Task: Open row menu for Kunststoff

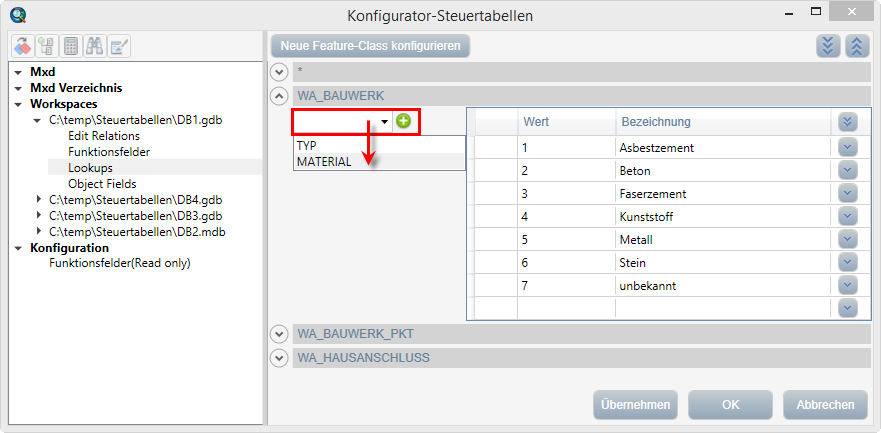Action: coord(848,217)
